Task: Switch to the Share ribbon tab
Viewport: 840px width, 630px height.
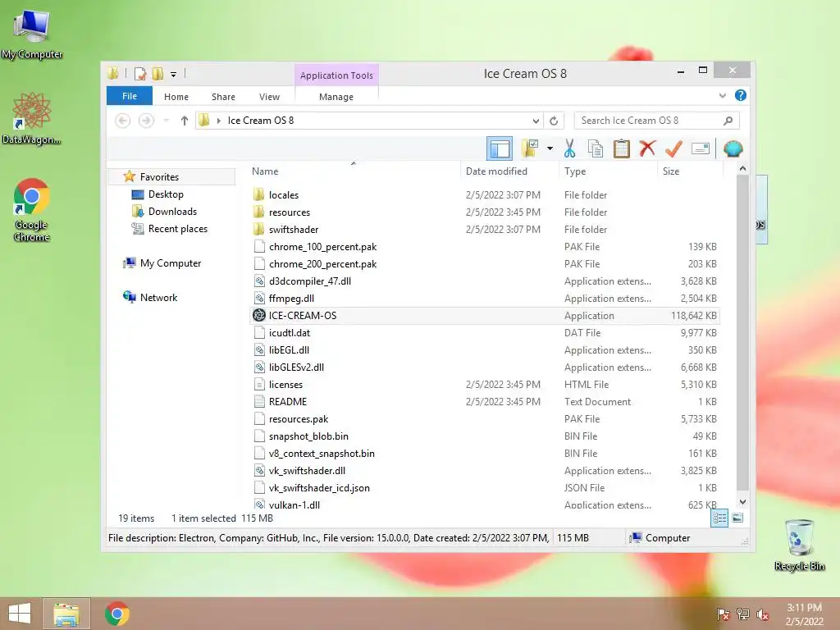Action: pos(223,97)
